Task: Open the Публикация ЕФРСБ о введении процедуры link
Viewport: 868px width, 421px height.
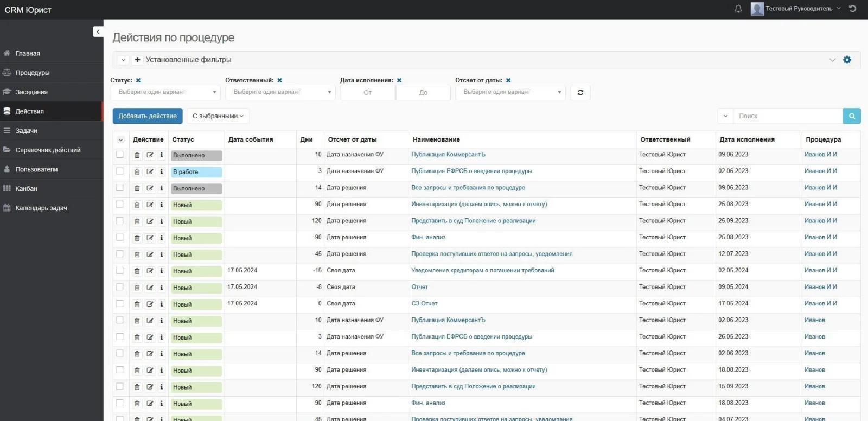Action: (471, 171)
